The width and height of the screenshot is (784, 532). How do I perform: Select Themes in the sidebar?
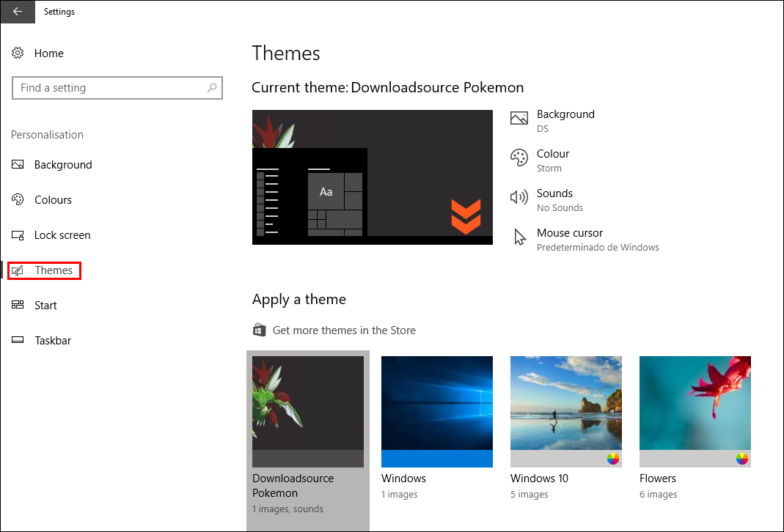pyautogui.click(x=54, y=270)
